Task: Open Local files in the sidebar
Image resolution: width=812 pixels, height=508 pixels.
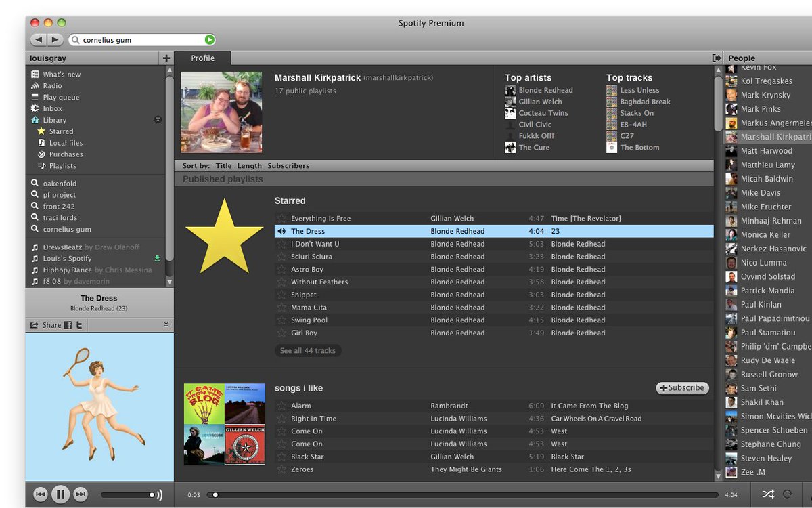Action: (x=66, y=144)
